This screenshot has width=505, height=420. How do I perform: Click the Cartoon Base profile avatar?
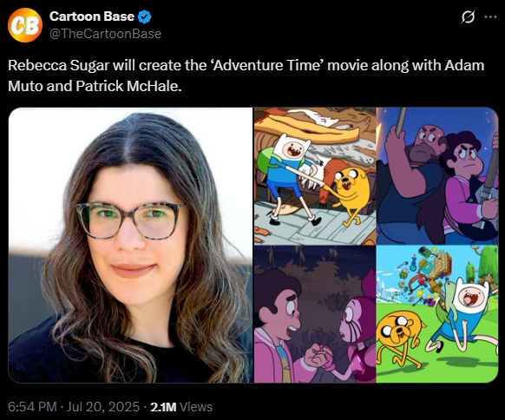click(25, 25)
